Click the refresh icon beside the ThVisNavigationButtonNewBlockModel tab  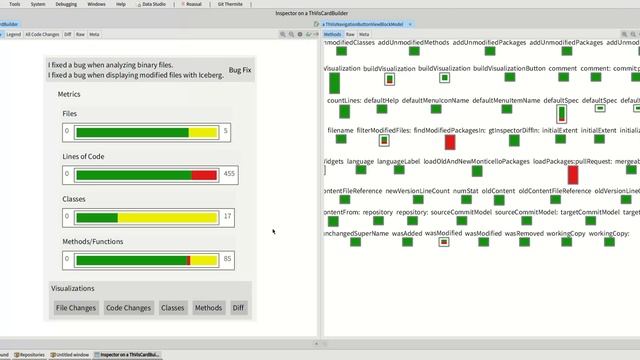pyautogui.click(x=316, y=24)
